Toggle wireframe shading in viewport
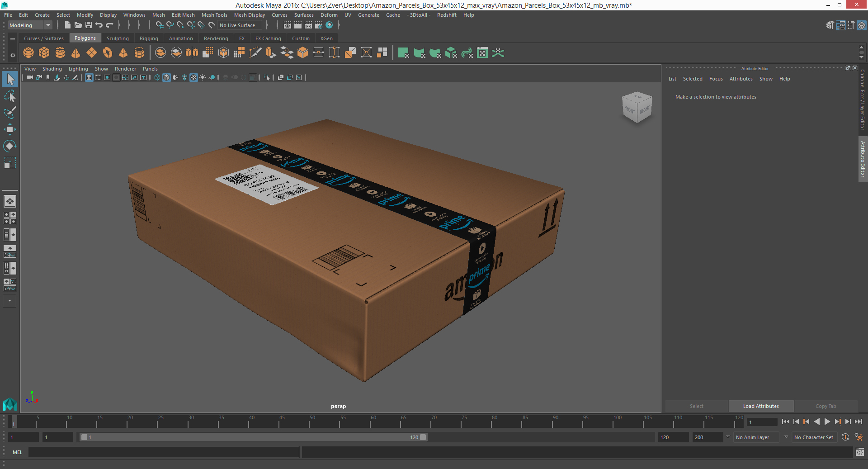The height and width of the screenshot is (469, 868). 157,77
